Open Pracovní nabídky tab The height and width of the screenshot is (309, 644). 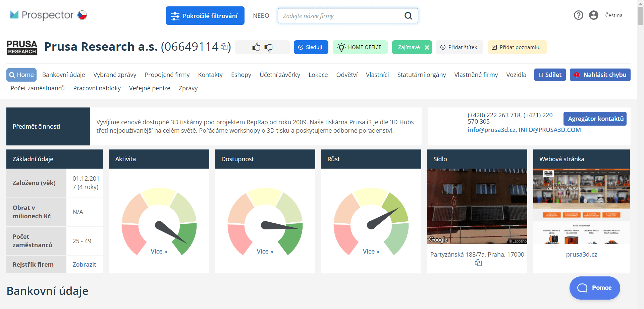[97, 88]
